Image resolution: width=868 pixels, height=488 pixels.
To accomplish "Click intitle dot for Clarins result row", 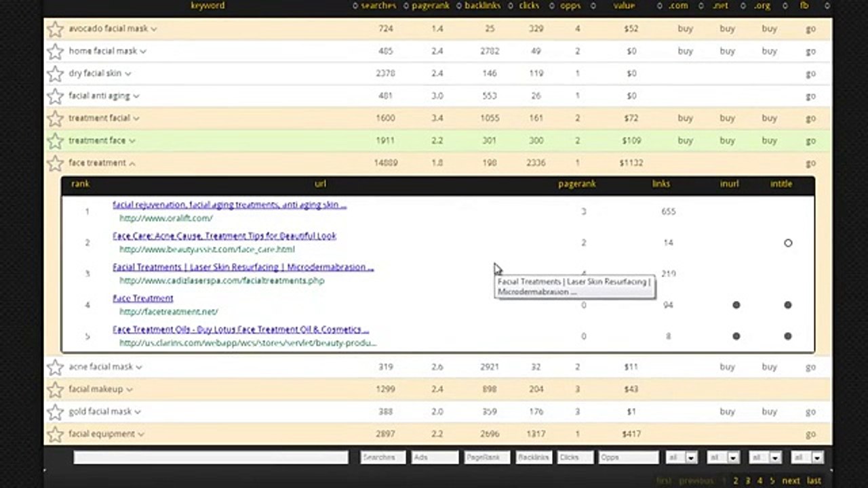I will [x=788, y=336].
